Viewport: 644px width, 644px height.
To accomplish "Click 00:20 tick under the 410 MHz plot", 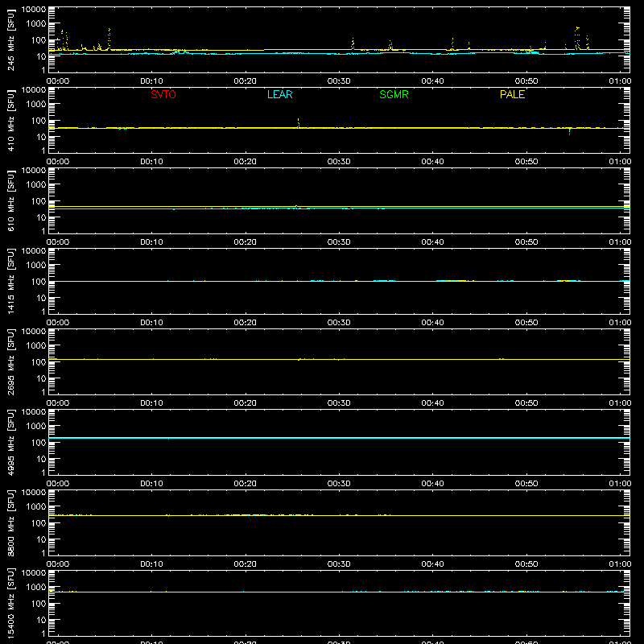I will [x=246, y=162].
